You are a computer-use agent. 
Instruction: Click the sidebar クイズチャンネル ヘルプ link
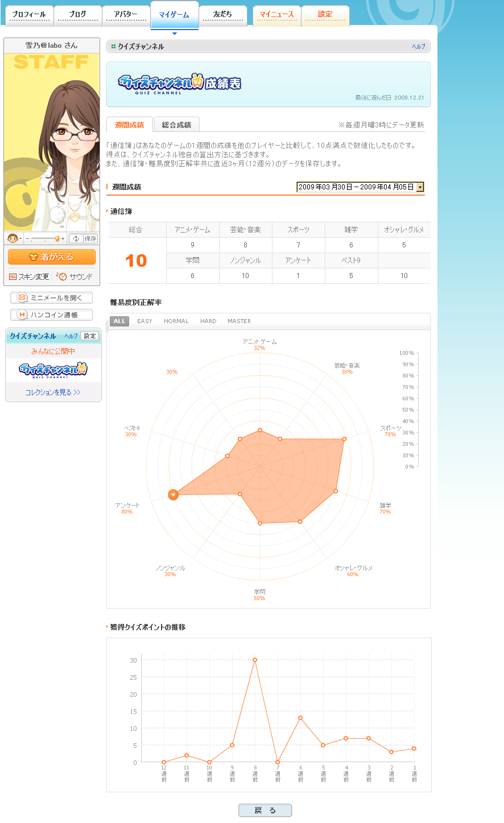pyautogui.click(x=71, y=336)
